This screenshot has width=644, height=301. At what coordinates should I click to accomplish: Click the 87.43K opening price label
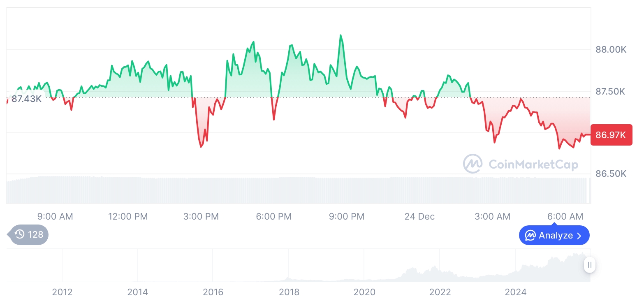[26, 99]
